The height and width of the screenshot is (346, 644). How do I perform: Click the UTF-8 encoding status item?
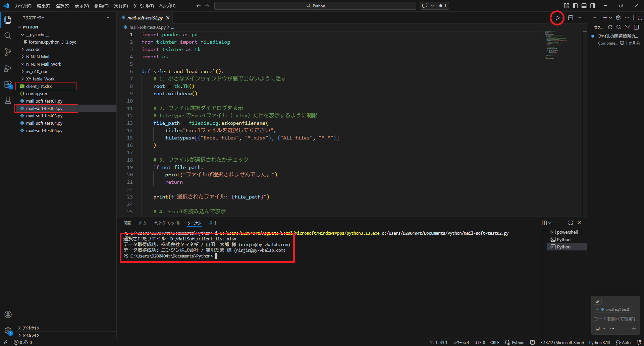pos(479,342)
